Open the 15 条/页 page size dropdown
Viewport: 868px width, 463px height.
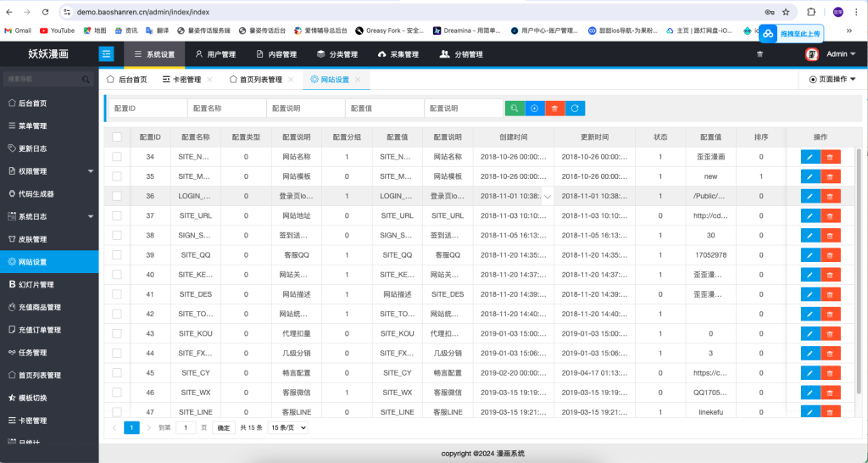pos(287,427)
